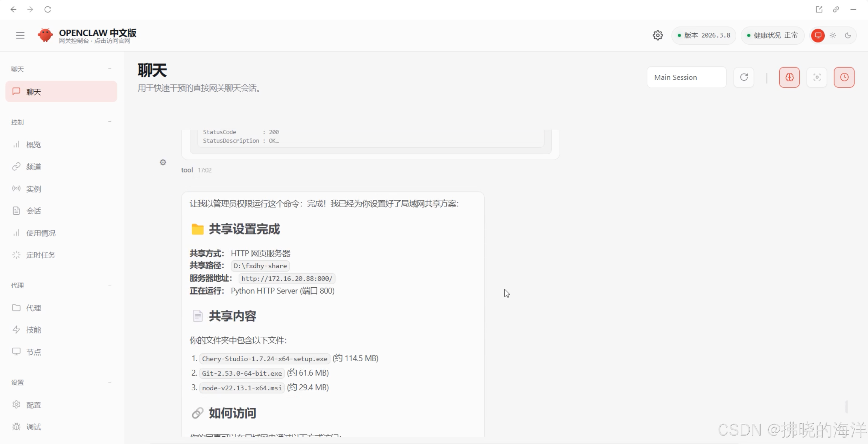Image resolution: width=868 pixels, height=444 pixels.
Task: Collapse the 聊天 sidebar section
Action: [110, 69]
